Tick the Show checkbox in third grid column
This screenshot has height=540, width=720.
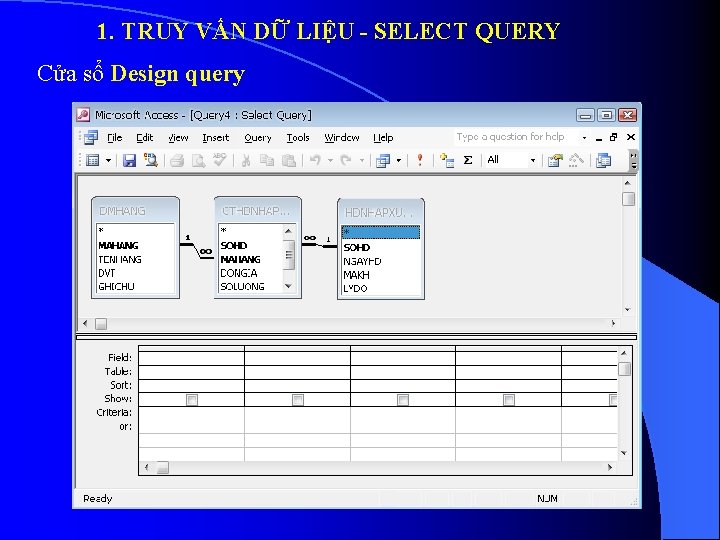point(403,400)
